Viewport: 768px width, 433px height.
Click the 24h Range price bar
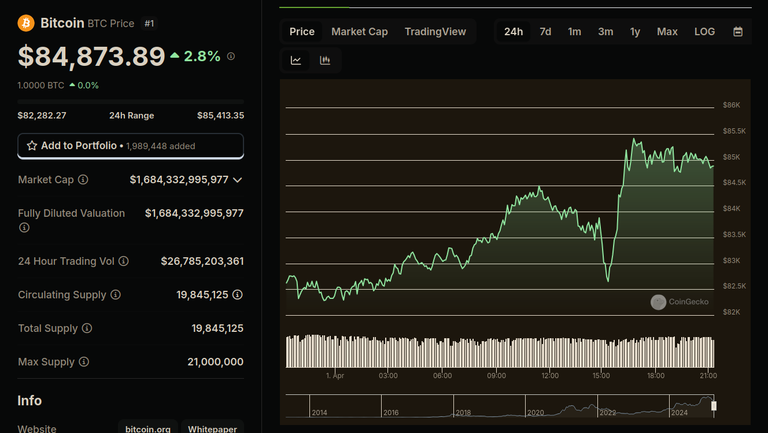tap(131, 102)
